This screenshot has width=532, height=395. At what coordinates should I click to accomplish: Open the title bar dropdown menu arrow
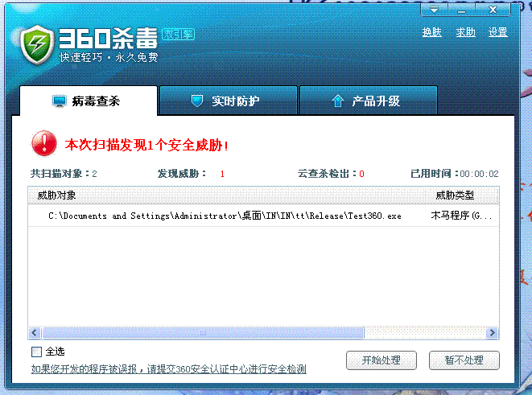coord(434,10)
